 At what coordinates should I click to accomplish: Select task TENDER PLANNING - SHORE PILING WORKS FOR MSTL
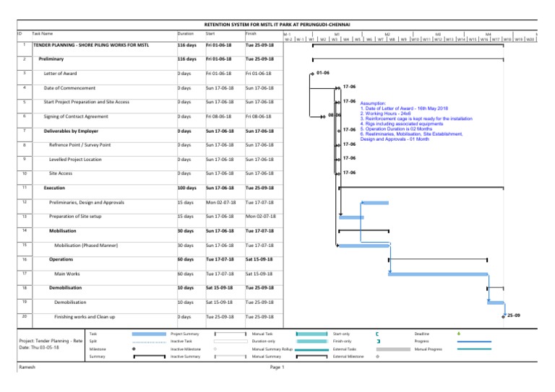click(x=91, y=45)
